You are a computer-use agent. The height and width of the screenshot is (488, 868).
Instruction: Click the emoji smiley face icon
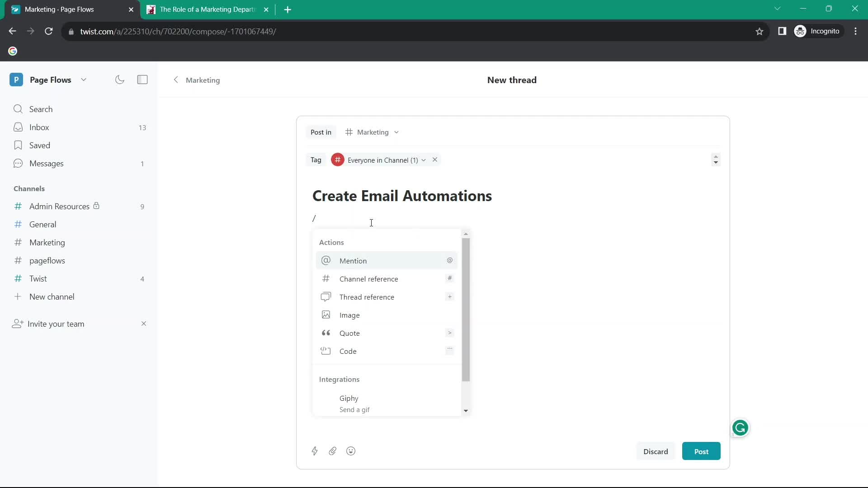pyautogui.click(x=351, y=451)
